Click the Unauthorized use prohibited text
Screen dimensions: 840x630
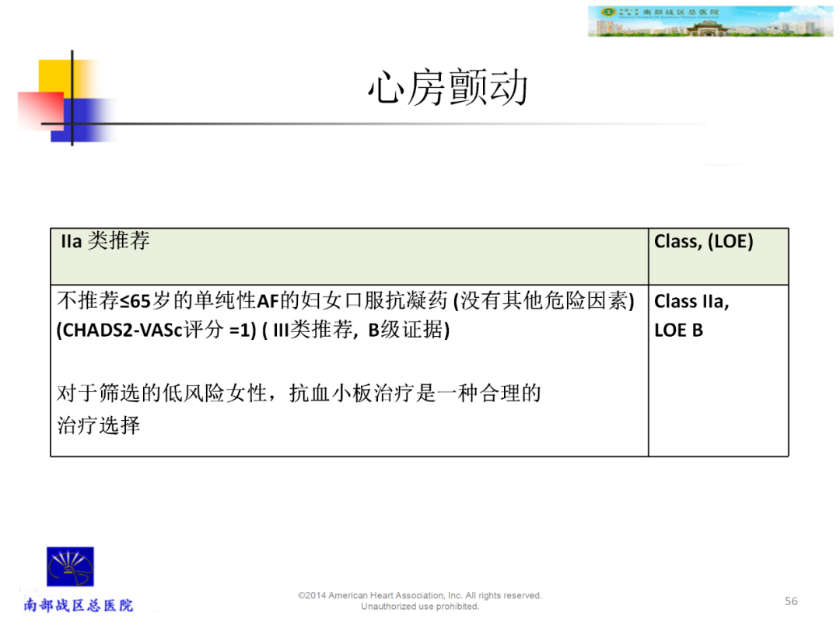coord(419,607)
